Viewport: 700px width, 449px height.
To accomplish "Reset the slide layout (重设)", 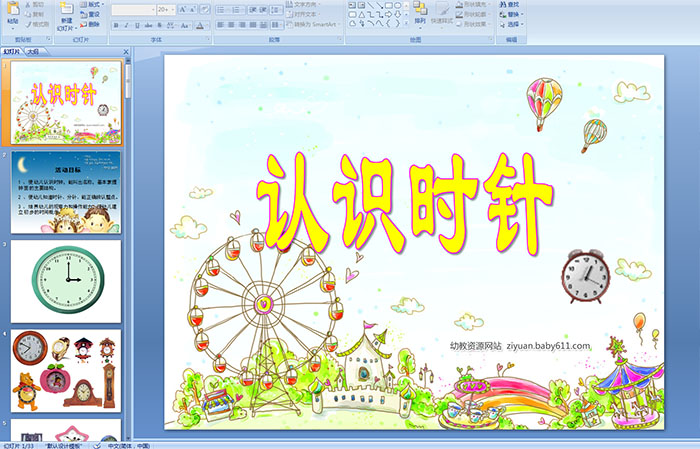I will (x=90, y=14).
